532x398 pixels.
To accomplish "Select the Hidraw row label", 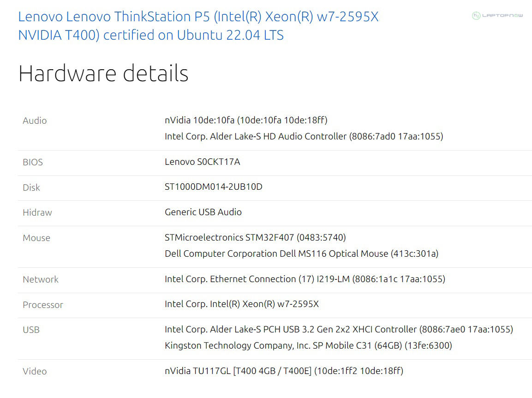I will click(37, 212).
